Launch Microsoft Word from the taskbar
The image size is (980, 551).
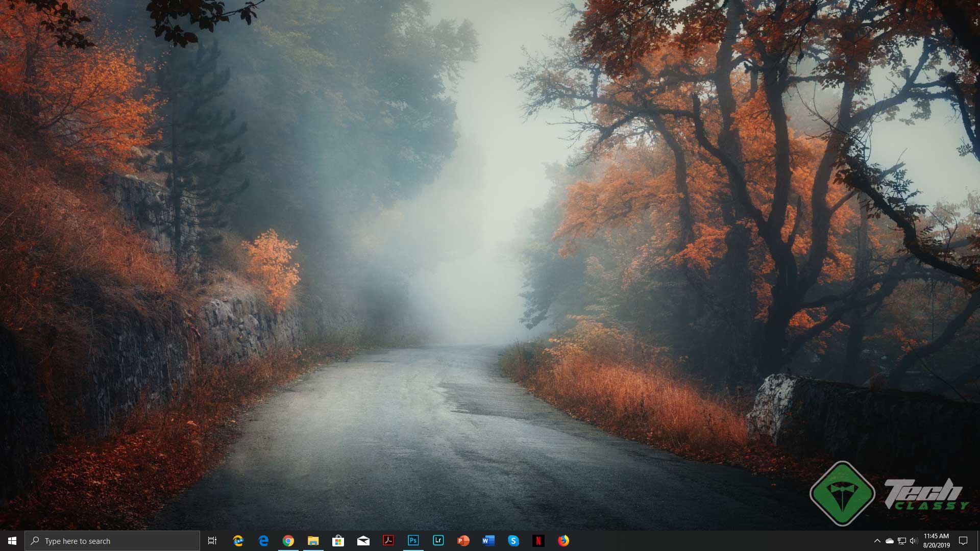point(488,541)
